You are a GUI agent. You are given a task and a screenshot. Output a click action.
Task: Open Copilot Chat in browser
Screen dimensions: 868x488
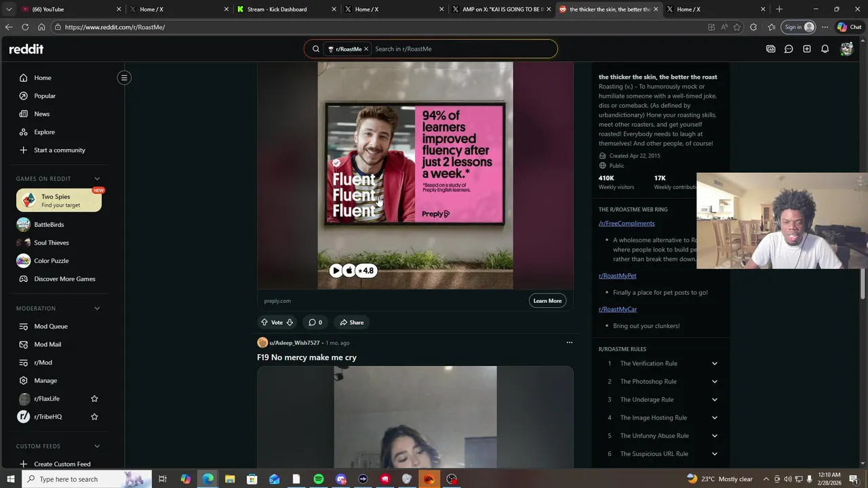(x=849, y=27)
